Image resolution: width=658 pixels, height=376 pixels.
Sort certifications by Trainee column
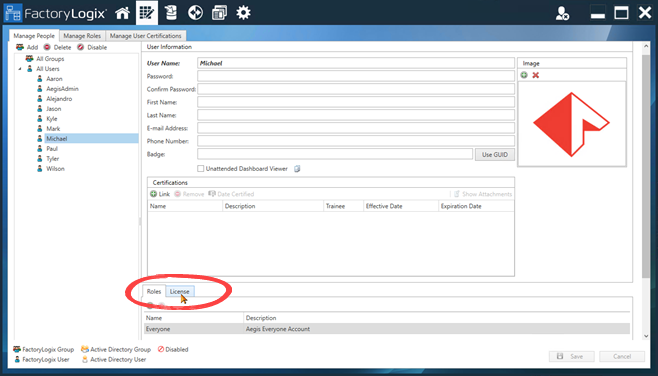point(343,206)
